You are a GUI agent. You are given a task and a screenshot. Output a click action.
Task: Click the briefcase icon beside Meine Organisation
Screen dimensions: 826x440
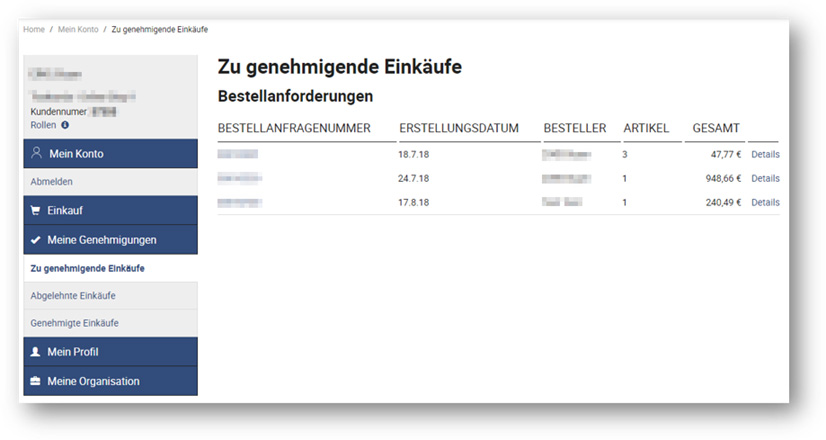[x=35, y=380]
